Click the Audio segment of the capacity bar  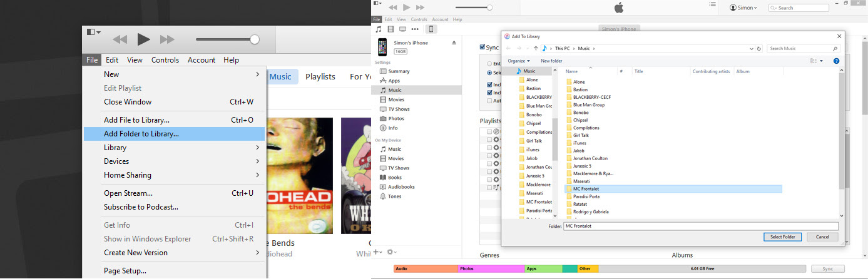coord(426,268)
